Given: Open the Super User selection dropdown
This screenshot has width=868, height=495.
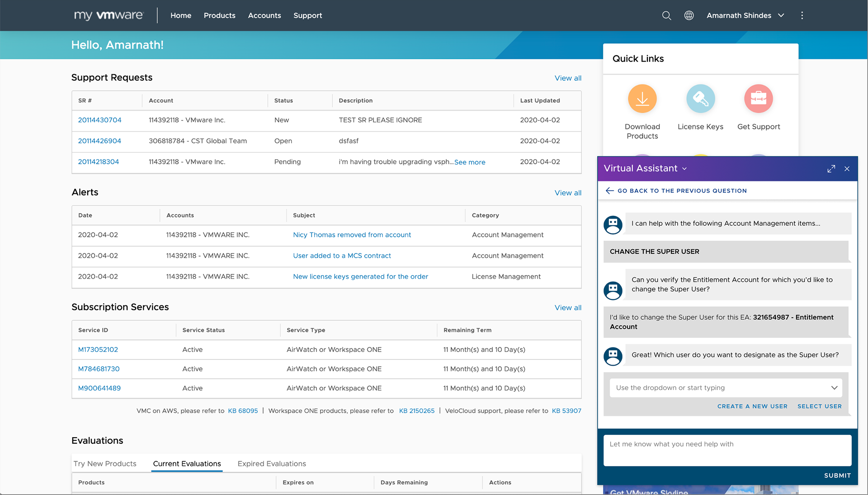Looking at the screenshot, I should 726,388.
